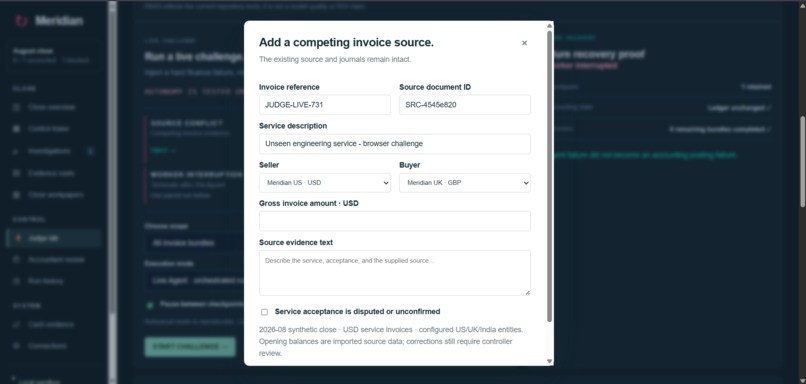Toggle the Pause between checkpoints checkbox
Viewport: 806px width, 384px height.
150,305
